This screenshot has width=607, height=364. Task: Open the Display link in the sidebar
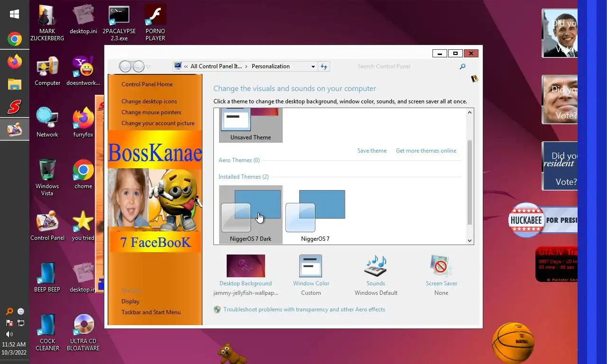(x=130, y=301)
